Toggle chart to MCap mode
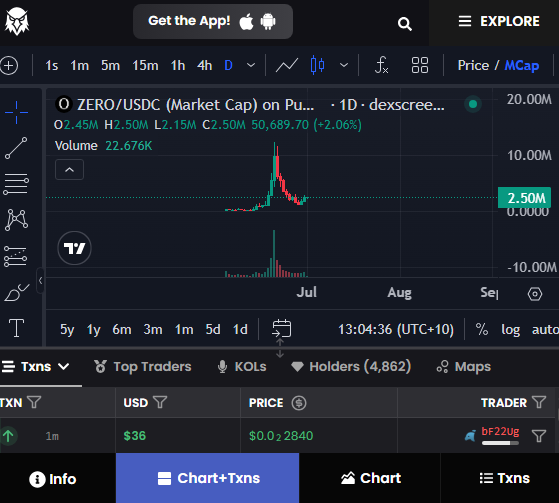Viewport: 559px width, 503px height. coord(522,66)
